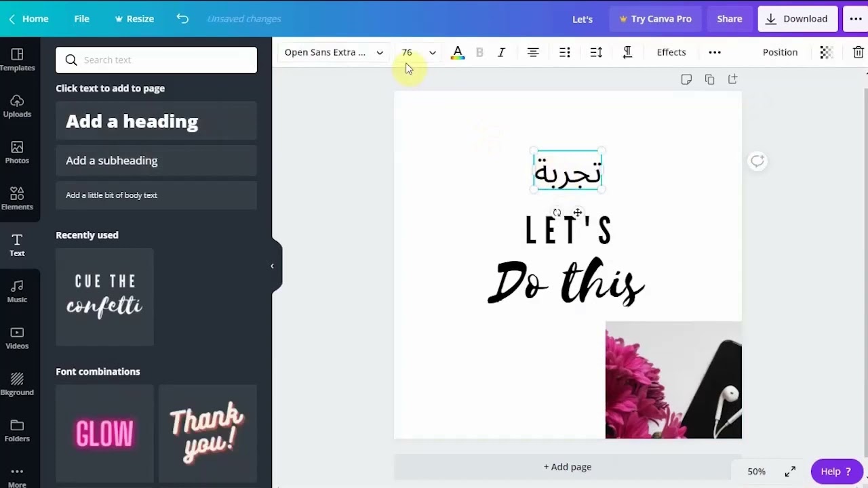Click the font size value field
The width and height of the screenshot is (868, 488).
tap(407, 52)
